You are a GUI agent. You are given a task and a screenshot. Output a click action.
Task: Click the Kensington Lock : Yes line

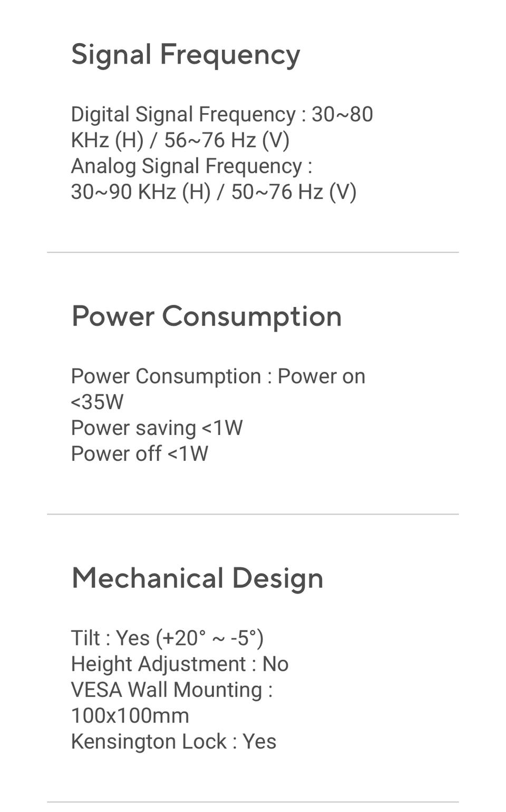[x=174, y=741]
